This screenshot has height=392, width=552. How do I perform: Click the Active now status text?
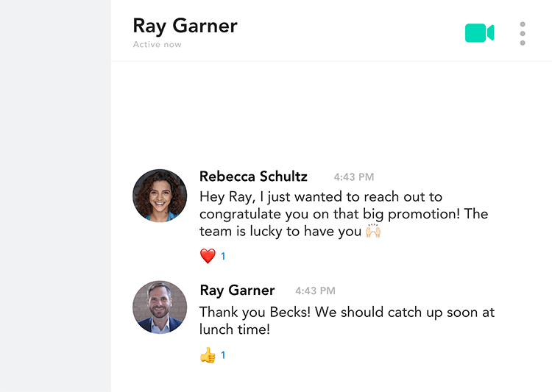pos(157,45)
